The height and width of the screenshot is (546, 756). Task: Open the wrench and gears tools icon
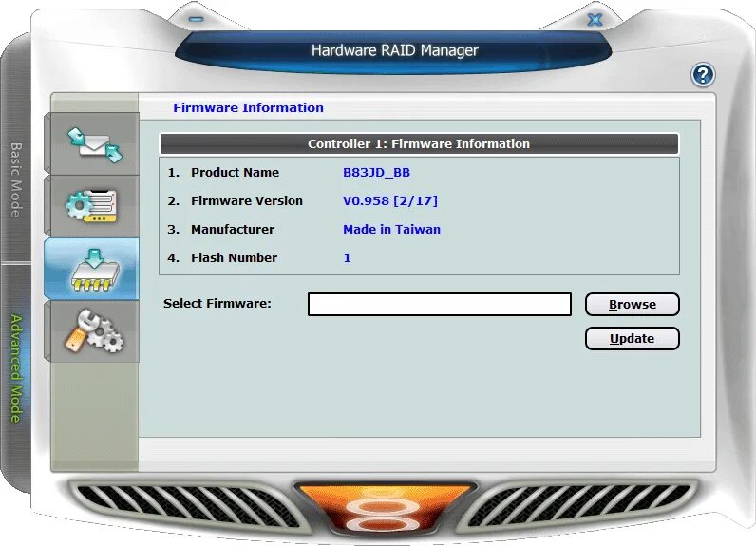point(94,331)
